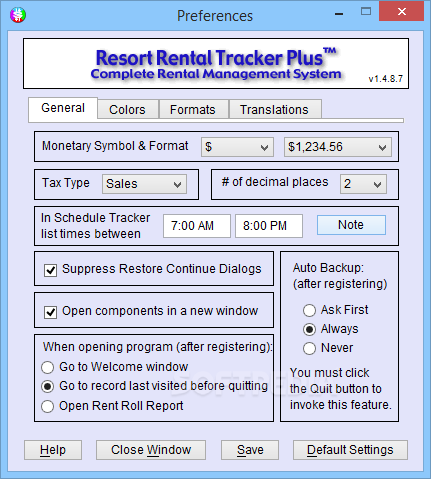431x479 pixels.
Task: Click the 8:00 PM end time field
Action: click(269, 226)
